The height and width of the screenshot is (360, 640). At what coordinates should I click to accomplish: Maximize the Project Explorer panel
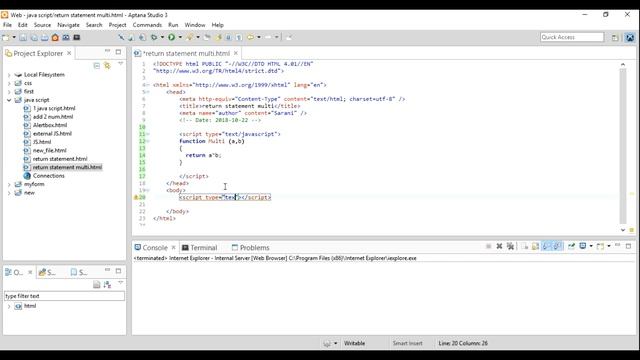(118, 52)
